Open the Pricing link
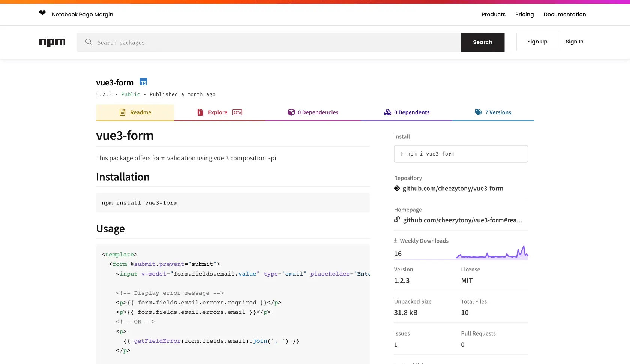Image resolution: width=630 pixels, height=364 pixels. tap(524, 14)
